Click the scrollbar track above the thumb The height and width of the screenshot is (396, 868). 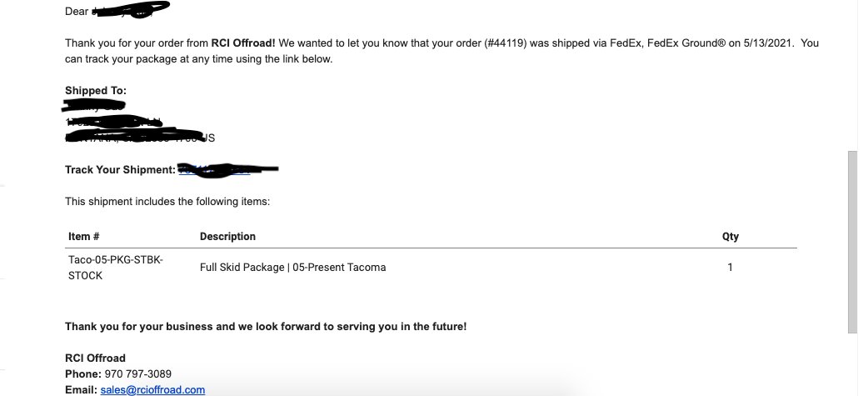(x=852, y=75)
